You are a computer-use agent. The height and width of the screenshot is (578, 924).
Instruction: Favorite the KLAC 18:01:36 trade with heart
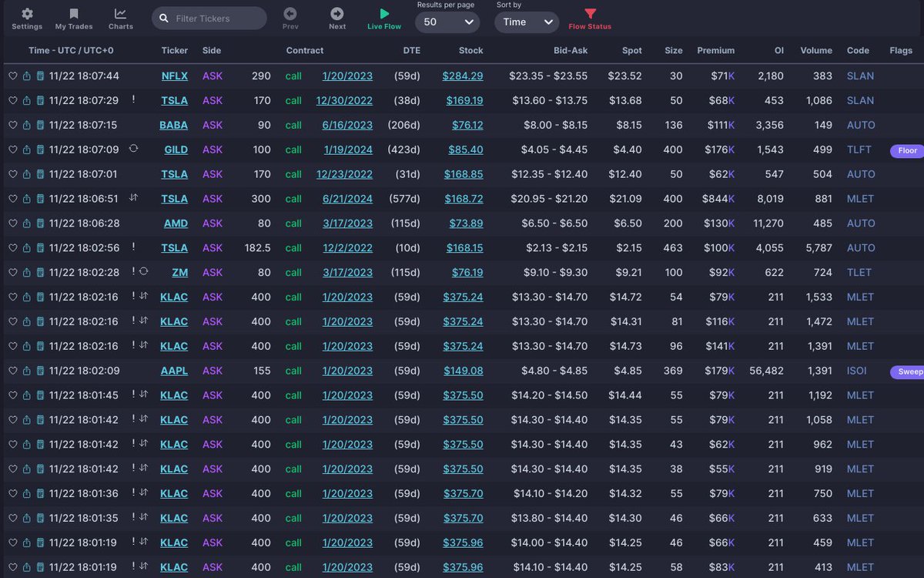click(13, 494)
